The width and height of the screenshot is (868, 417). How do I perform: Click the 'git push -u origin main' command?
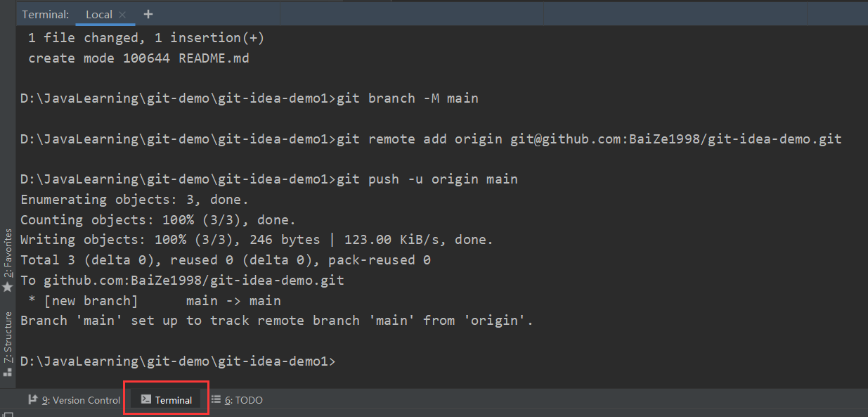[427, 179]
